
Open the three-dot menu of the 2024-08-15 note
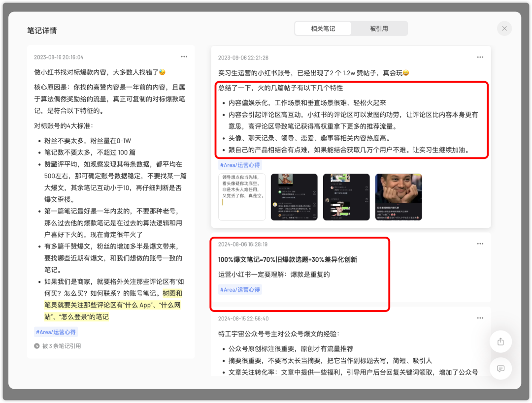pos(480,318)
